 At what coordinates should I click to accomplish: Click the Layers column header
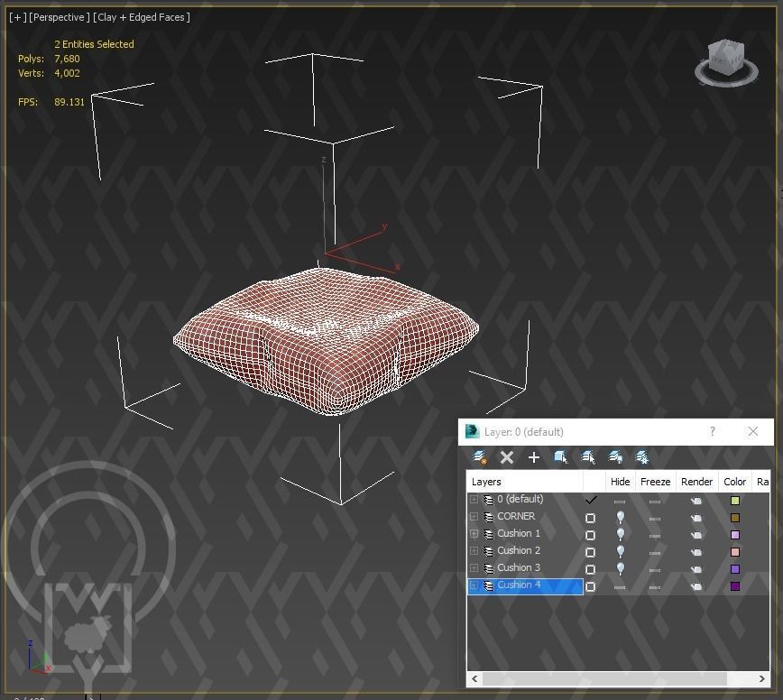point(524,482)
